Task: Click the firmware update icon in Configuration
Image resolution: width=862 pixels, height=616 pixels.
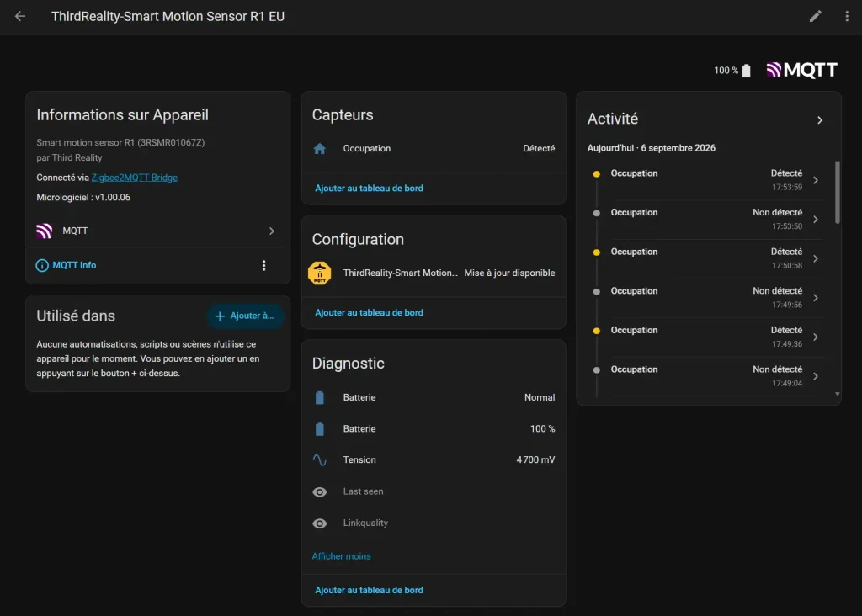Action: click(319, 273)
